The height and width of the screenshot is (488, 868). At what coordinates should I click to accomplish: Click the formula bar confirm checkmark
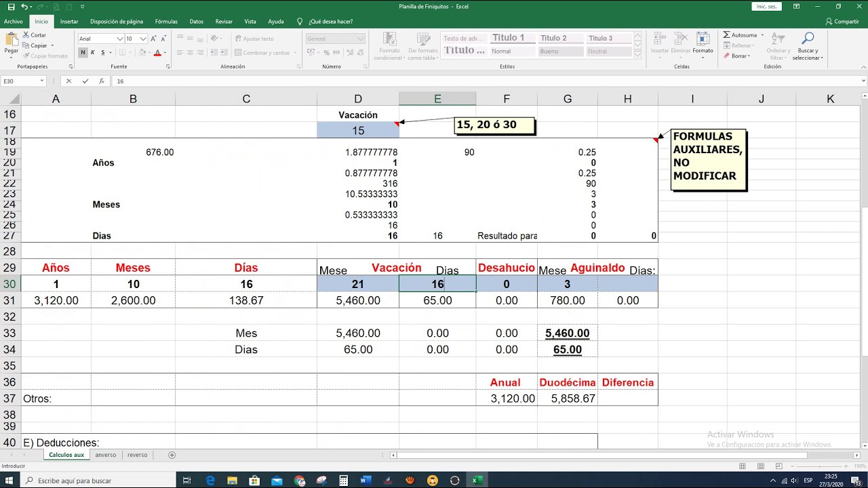pyautogui.click(x=85, y=81)
